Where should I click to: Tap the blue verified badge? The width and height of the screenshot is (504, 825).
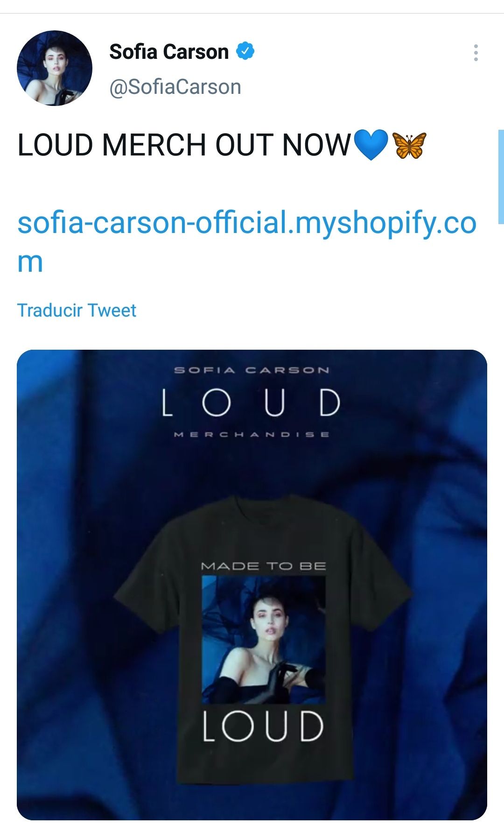point(245,51)
